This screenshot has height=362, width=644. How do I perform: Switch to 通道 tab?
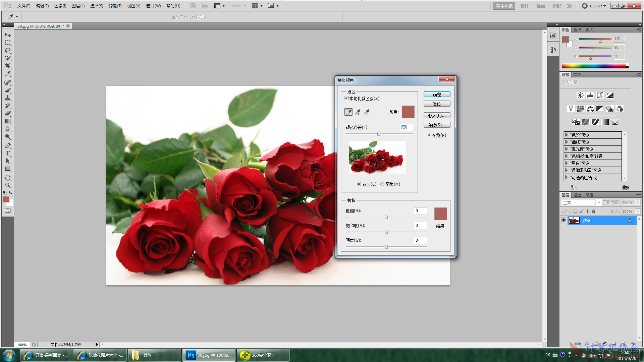pos(577,195)
